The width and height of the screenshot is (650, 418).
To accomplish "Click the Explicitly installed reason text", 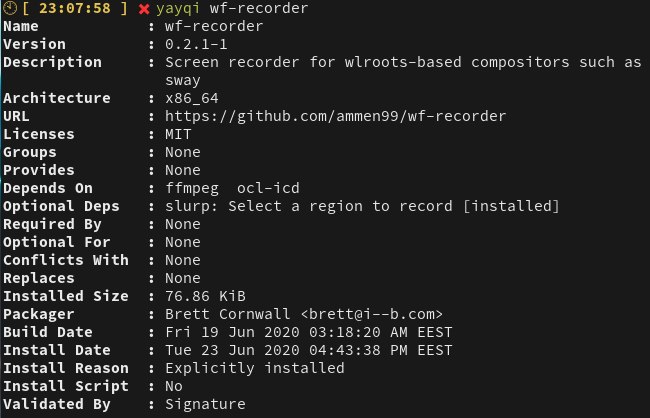I will click(255, 368).
